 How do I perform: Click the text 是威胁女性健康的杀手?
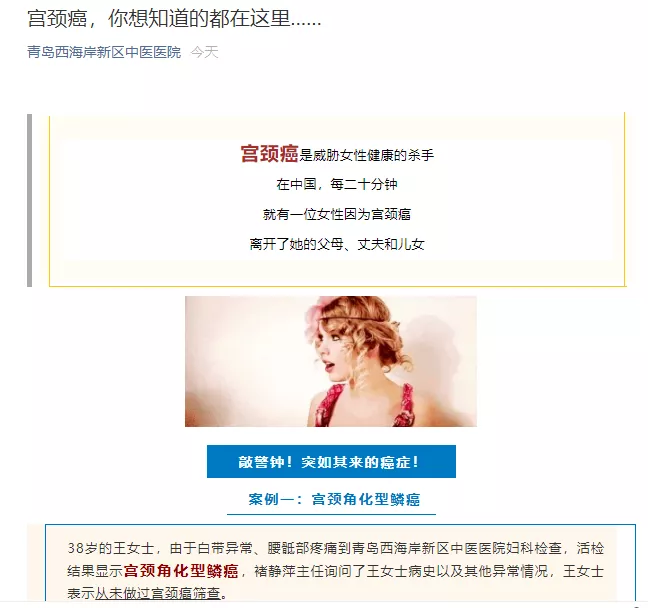(x=366, y=155)
